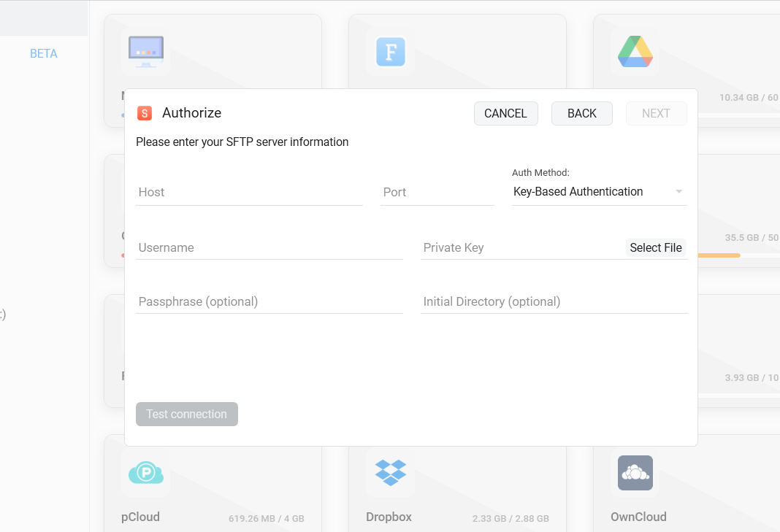Open the Auth Method dropdown

pos(598,191)
